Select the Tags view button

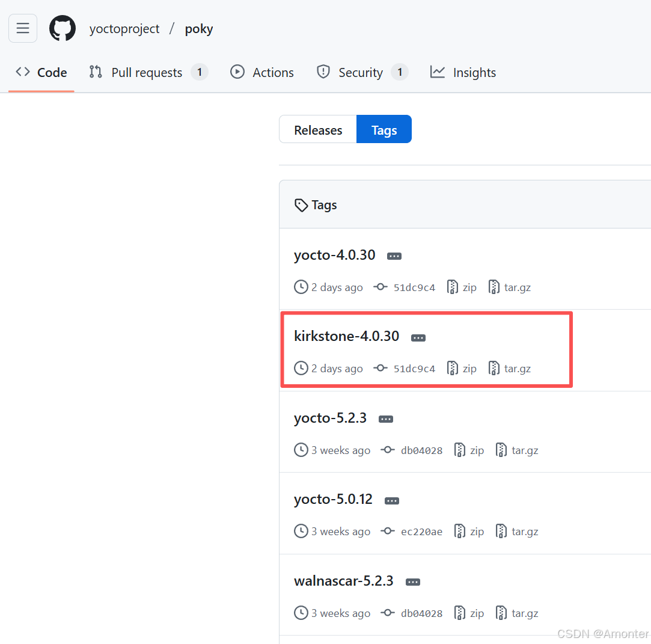384,129
